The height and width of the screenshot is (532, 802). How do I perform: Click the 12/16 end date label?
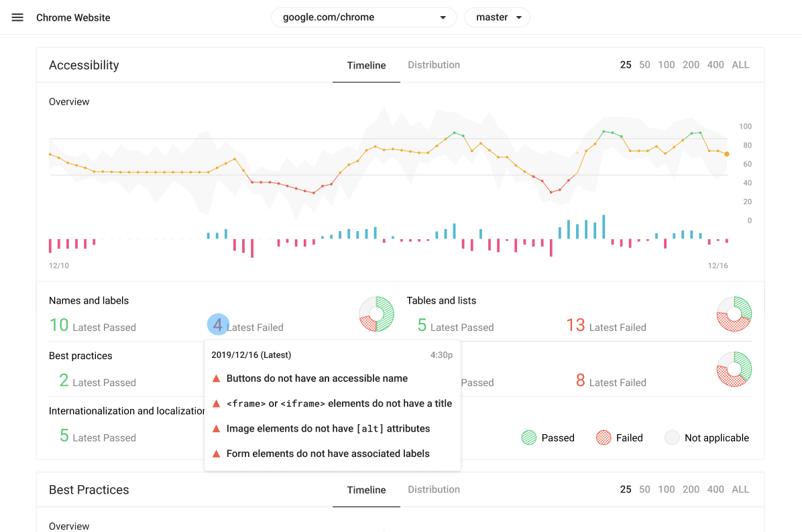(x=718, y=266)
